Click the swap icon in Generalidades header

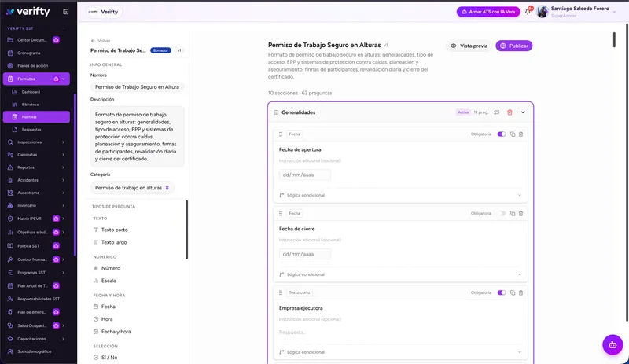tap(497, 112)
